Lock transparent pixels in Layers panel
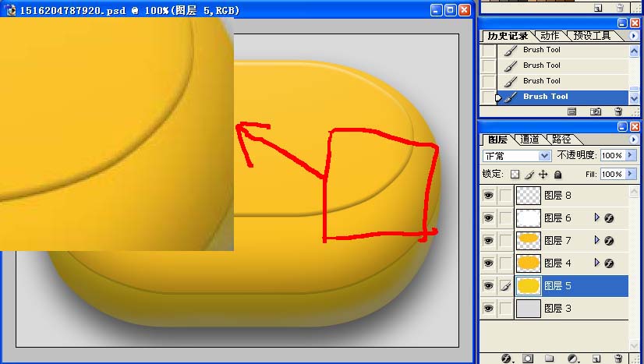The image size is (644, 364). click(515, 175)
